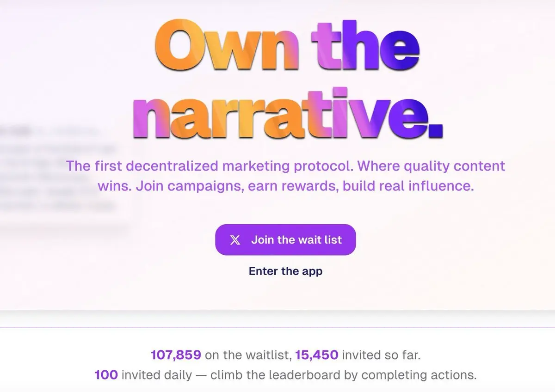The height and width of the screenshot is (392, 555).
Task: Open the Enter the app link
Action: click(285, 271)
